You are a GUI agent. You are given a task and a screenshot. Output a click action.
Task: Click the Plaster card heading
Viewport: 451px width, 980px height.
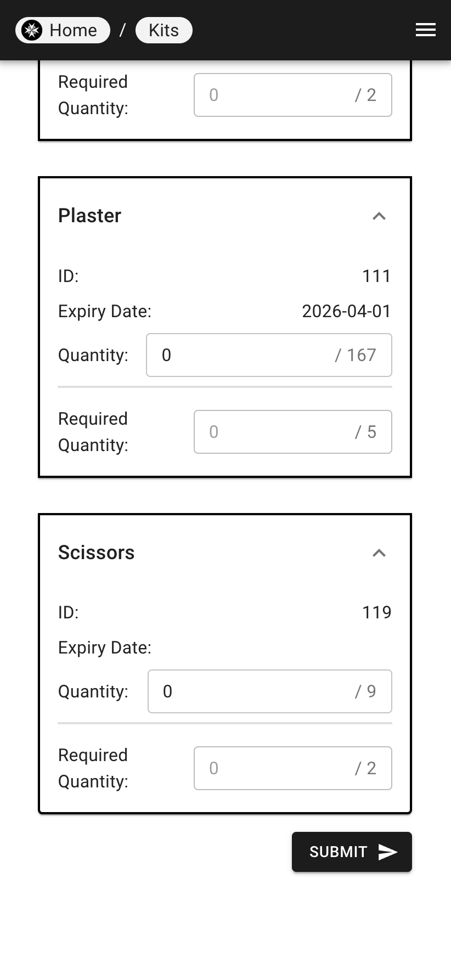coord(89,216)
